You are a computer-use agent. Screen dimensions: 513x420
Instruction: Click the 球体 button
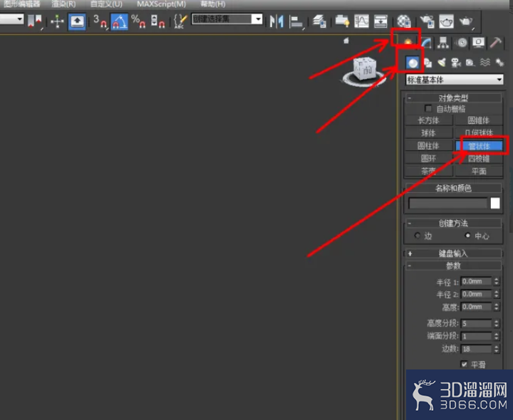(x=429, y=133)
